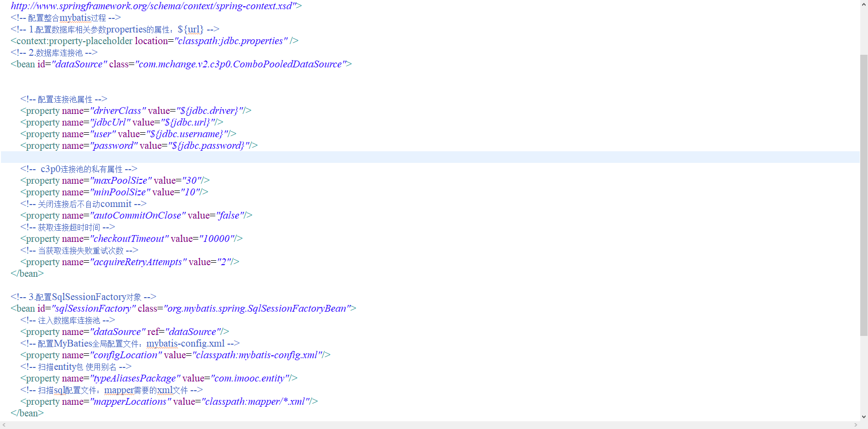
Task: Click the comment "配置连接池属性"
Action: tap(64, 99)
